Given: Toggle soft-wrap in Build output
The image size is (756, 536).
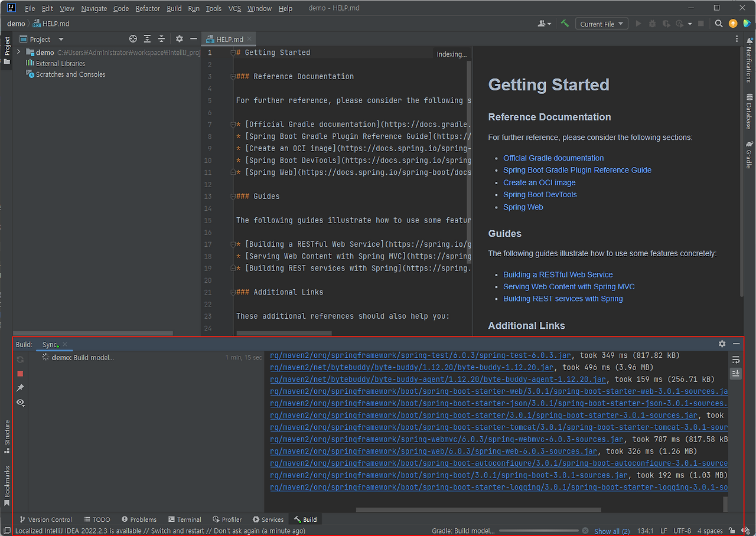Looking at the screenshot, I should tap(735, 359).
